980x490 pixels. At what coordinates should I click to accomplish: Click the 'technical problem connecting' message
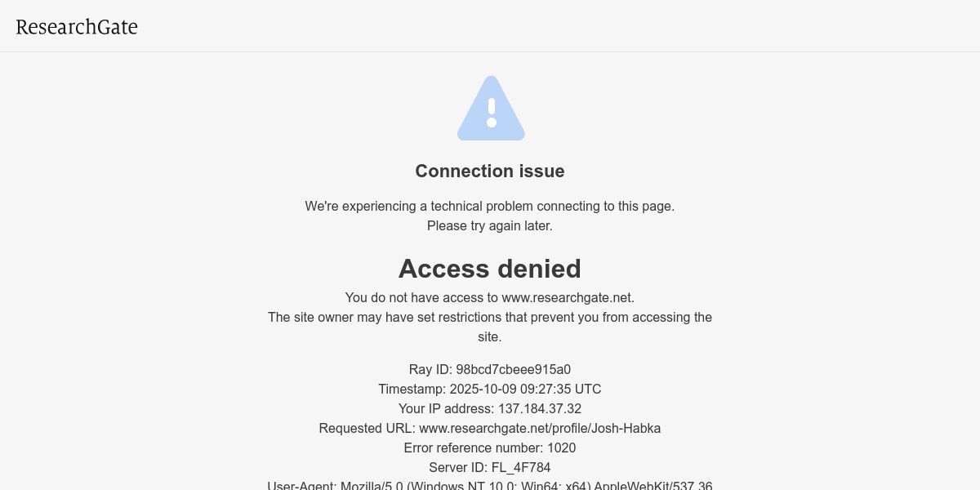(490, 207)
